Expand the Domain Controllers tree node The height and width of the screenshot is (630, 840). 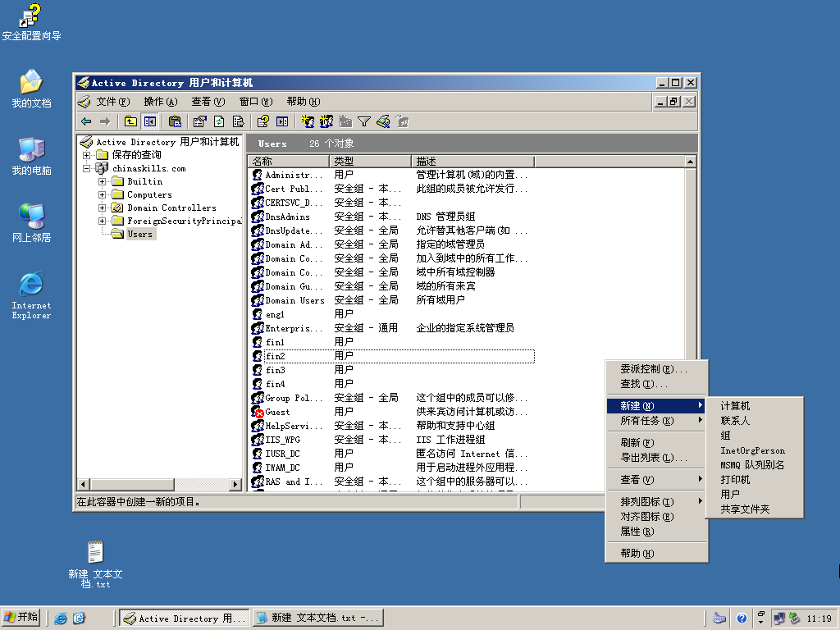pos(102,208)
